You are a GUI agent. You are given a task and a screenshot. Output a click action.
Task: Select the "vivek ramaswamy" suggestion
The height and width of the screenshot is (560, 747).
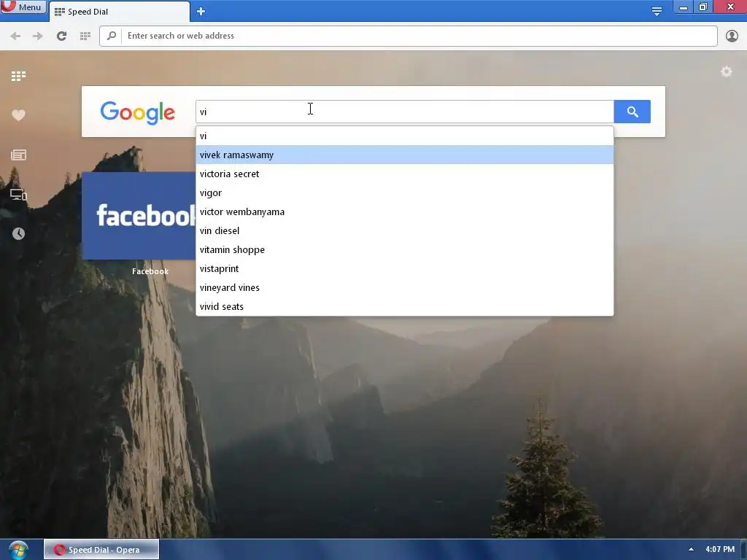[x=404, y=155]
